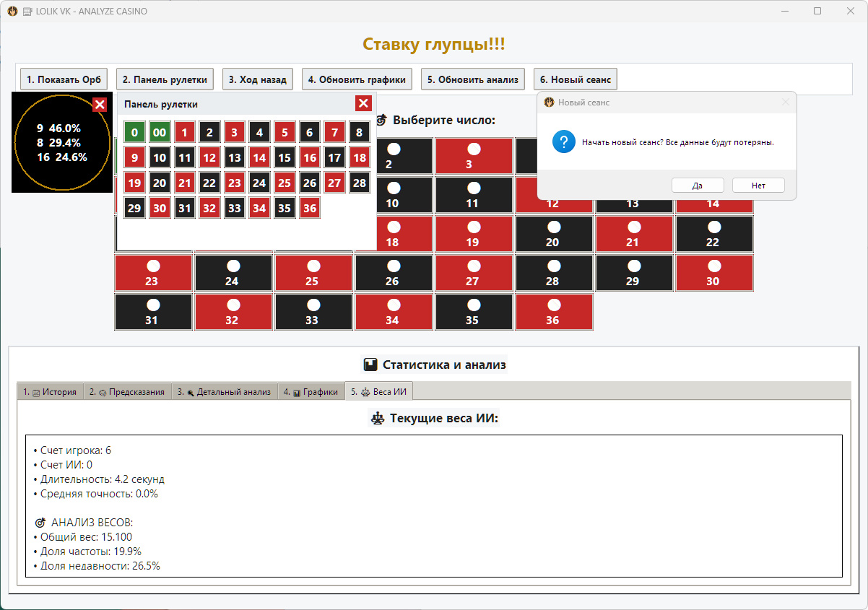Select number 19 on main grid
The height and width of the screenshot is (610, 868).
coord(473,234)
